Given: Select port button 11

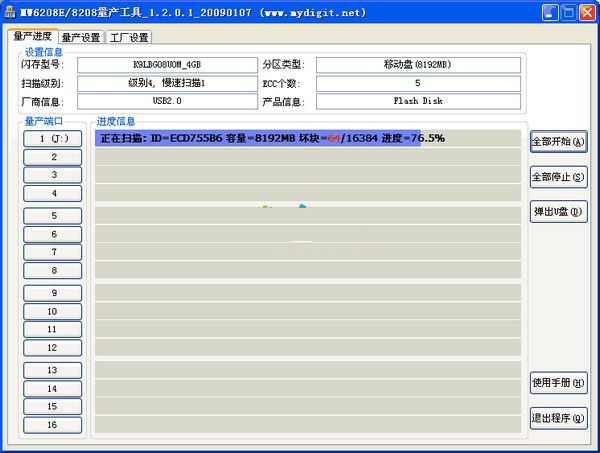Looking at the screenshot, I should click(x=53, y=329).
